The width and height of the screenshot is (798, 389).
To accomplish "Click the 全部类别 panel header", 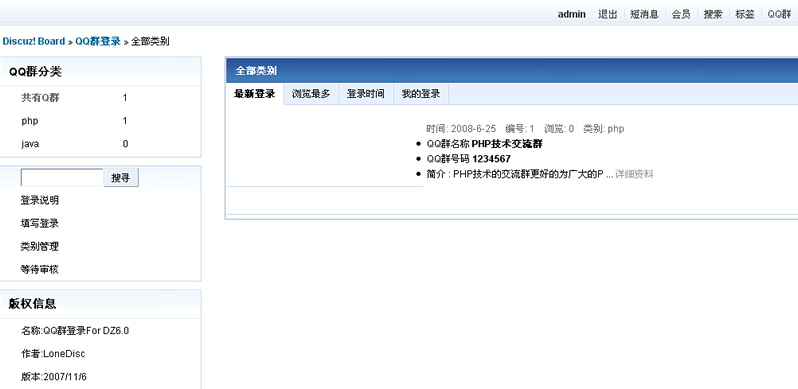I will (512, 71).
